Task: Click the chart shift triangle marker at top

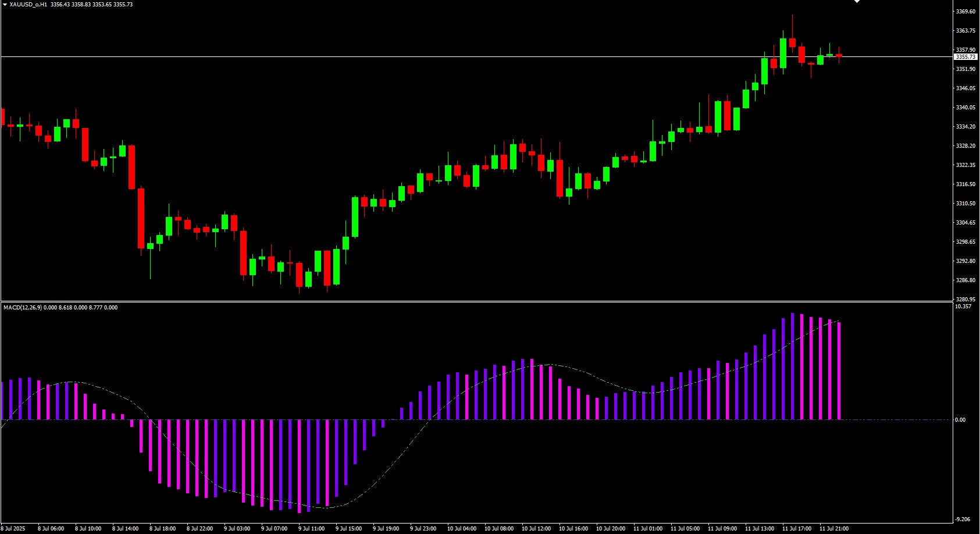Action: coord(857,2)
